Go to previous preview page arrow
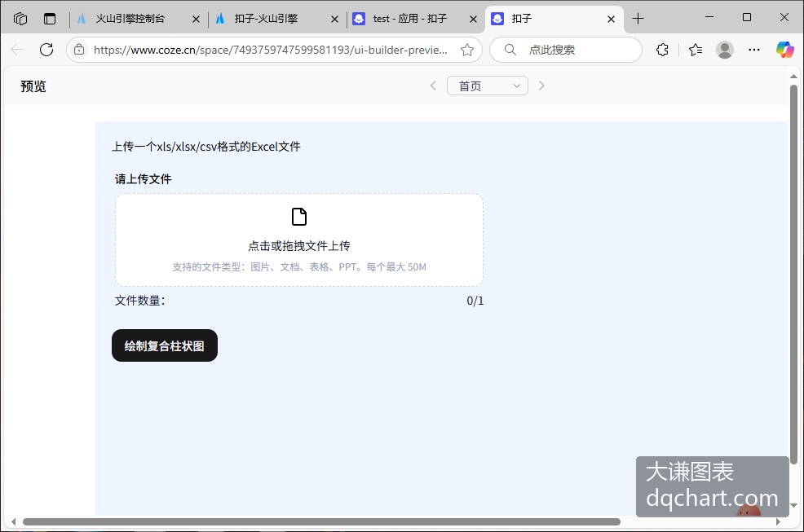The width and height of the screenshot is (804, 532). [433, 86]
